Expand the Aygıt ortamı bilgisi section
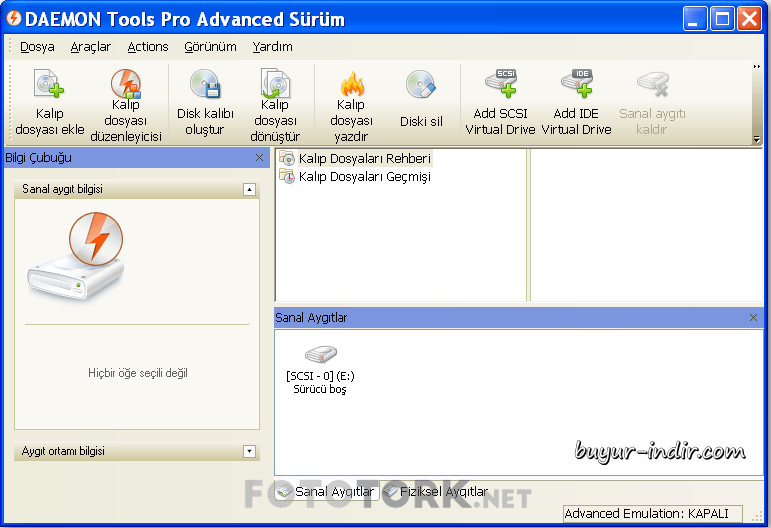Image resolution: width=771 pixels, height=528 pixels. [249, 451]
